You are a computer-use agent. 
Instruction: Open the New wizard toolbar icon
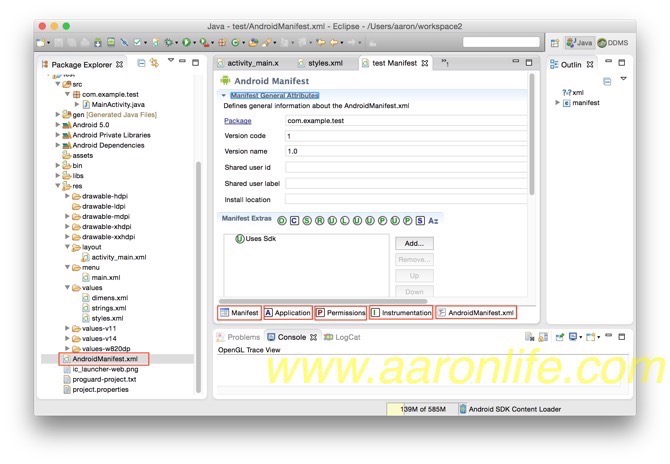click(41, 43)
